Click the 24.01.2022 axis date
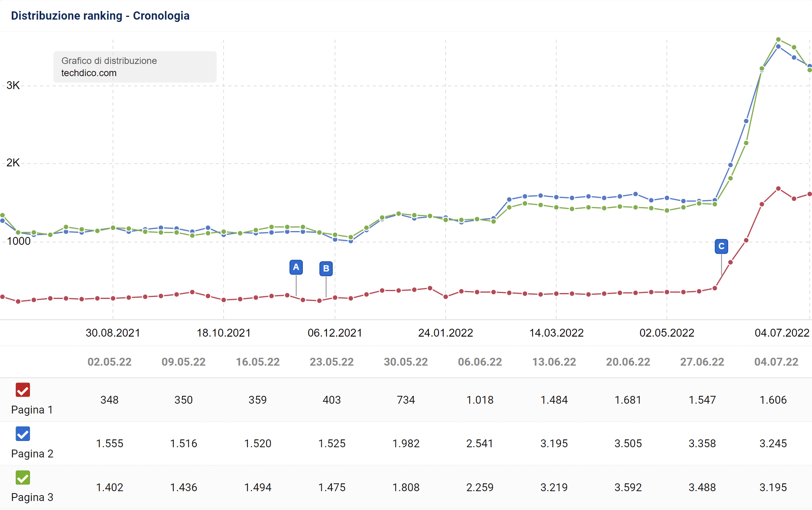The image size is (812, 510). pyautogui.click(x=446, y=333)
